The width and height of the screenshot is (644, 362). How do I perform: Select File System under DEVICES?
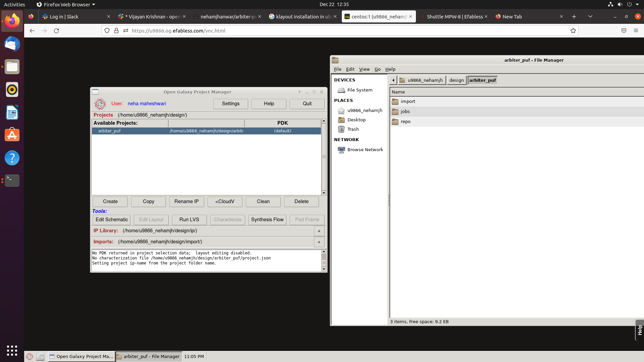(360, 90)
